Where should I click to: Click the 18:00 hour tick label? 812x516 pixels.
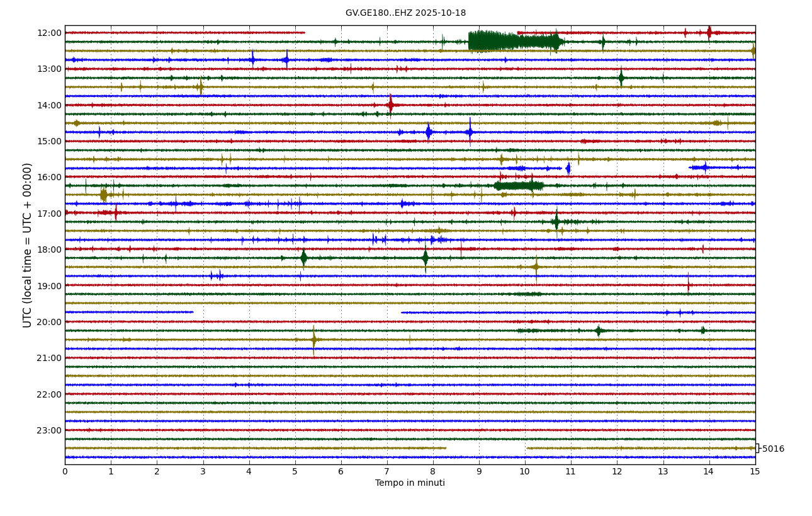pyautogui.click(x=50, y=249)
